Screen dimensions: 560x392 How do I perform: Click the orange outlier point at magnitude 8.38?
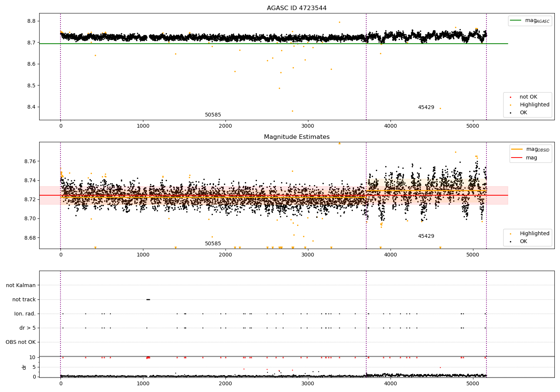point(292,111)
